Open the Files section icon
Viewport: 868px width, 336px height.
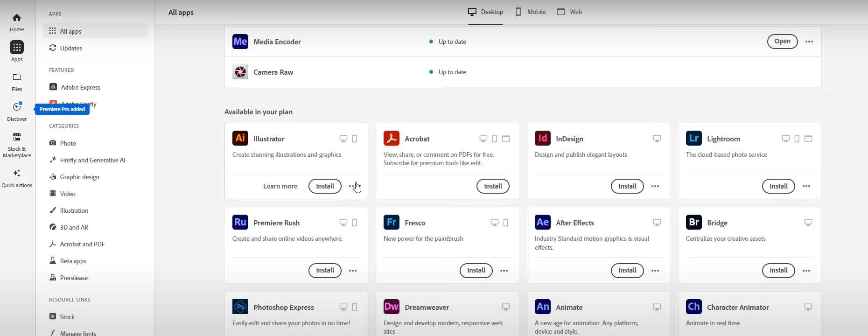coord(17,77)
